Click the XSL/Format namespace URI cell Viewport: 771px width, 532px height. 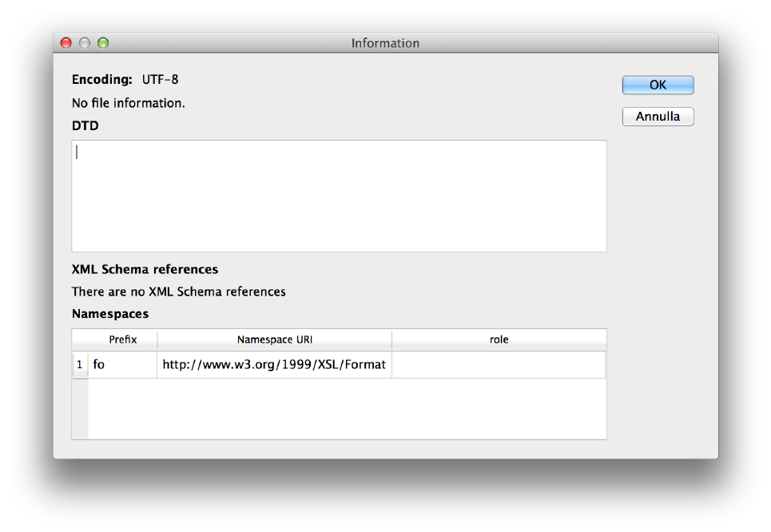pos(274,365)
